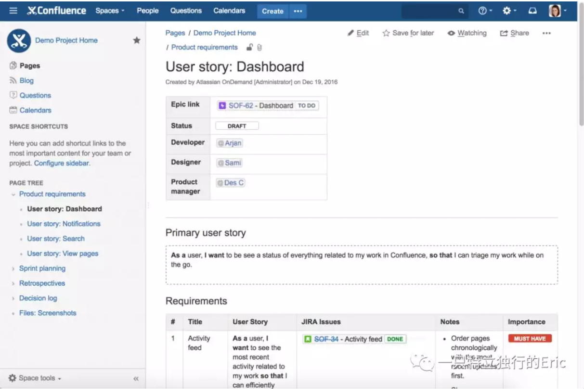Open User story: Notifications page
The image size is (584, 392).
(64, 224)
